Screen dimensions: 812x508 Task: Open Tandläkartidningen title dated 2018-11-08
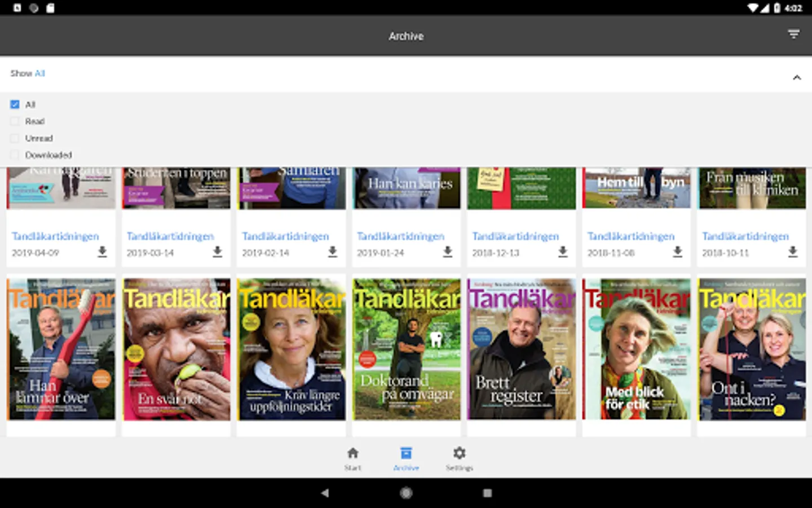(x=630, y=237)
